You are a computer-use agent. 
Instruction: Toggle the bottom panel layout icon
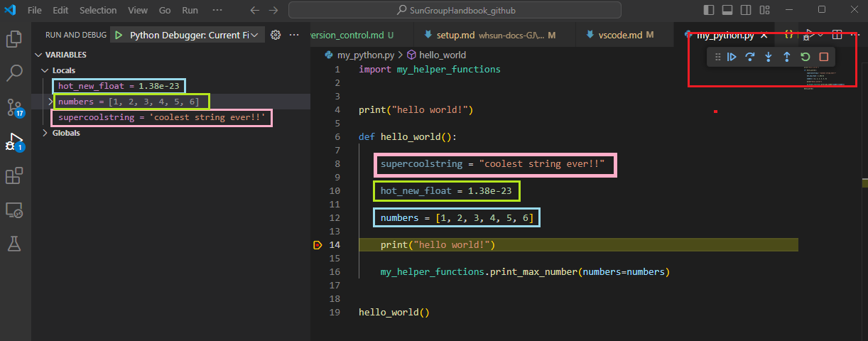click(x=727, y=10)
